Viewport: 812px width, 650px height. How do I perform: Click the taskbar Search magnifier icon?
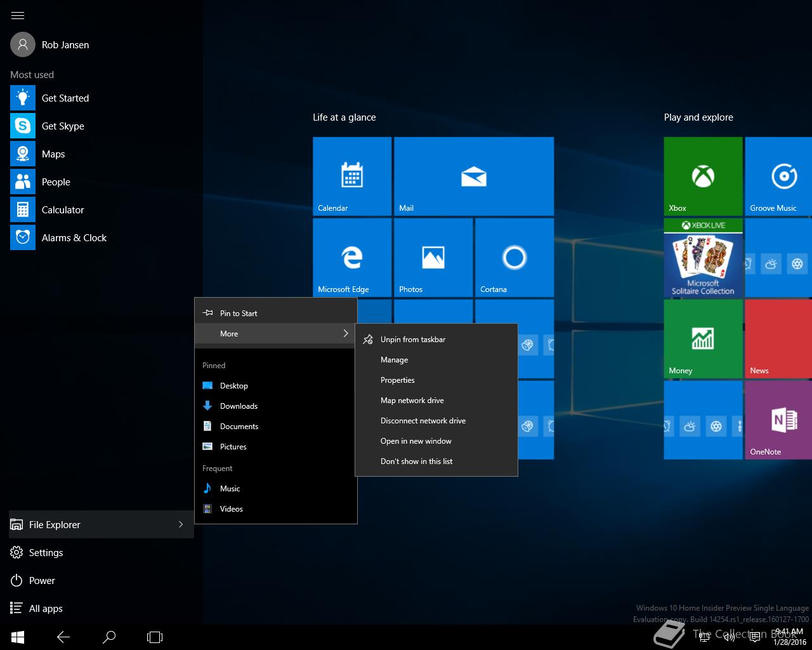109,637
